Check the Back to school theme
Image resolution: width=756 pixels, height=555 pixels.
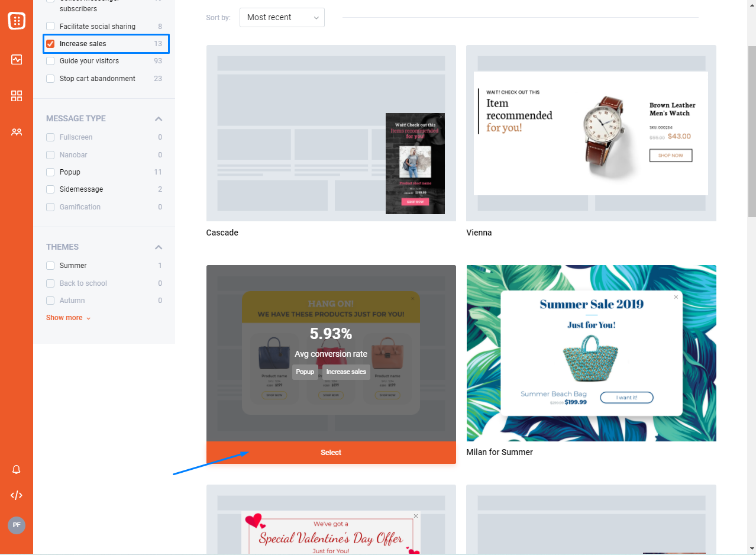(50, 283)
